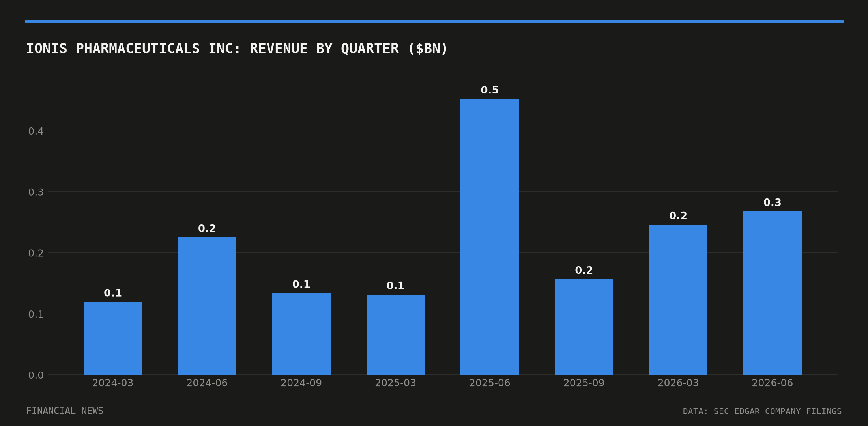Click the 0.1 value label above 2025-03
This screenshot has height=426, width=868.
396,286
